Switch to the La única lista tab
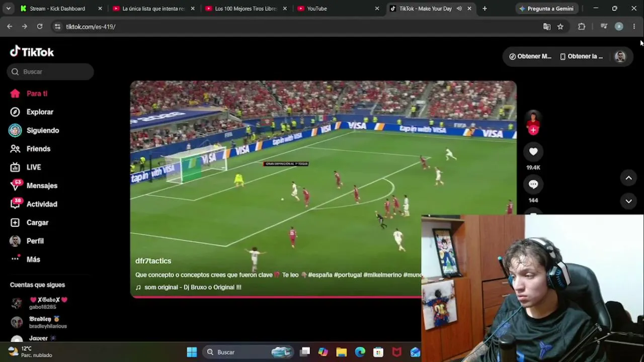The height and width of the screenshot is (362, 644). pyautogui.click(x=153, y=9)
